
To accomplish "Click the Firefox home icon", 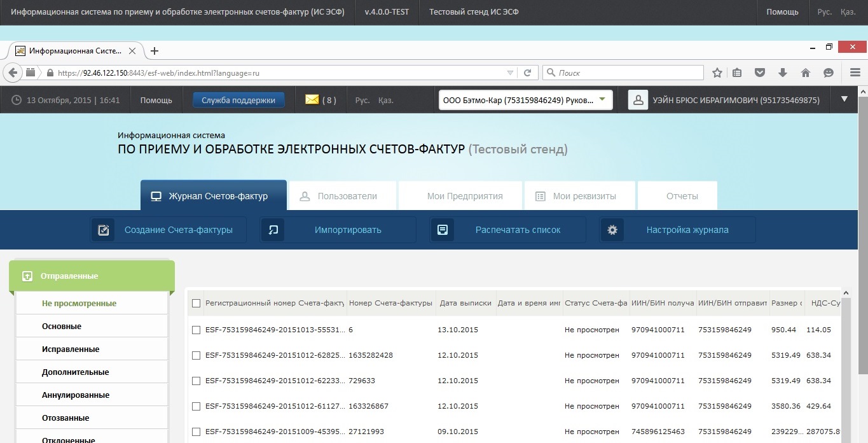I will [x=806, y=73].
